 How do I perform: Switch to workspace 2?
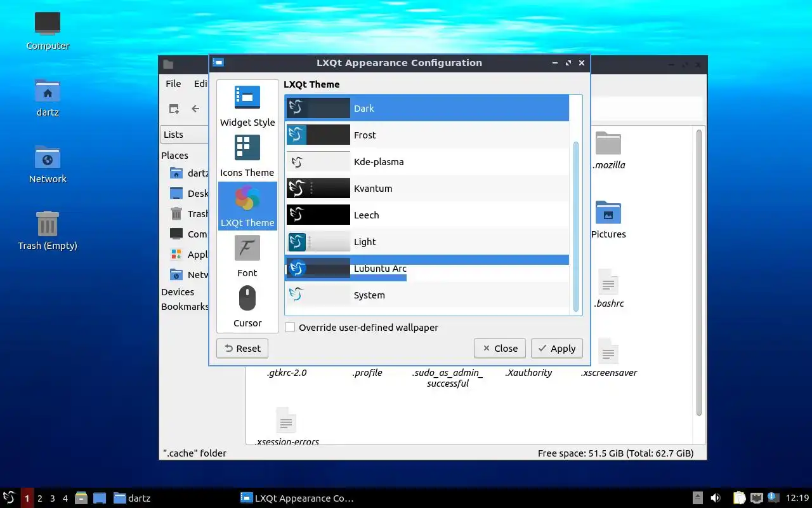[x=39, y=498]
